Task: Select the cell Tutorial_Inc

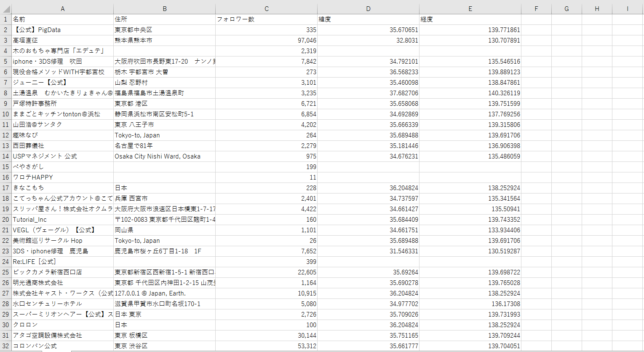Action: coord(63,220)
